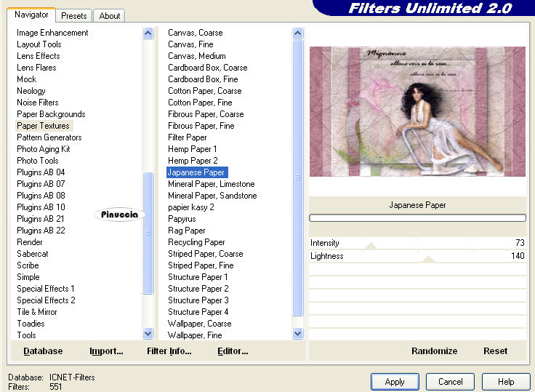The width and height of the screenshot is (535, 392).
Task: Choose Fibrous Paper, Fine filter
Action: [x=201, y=126]
